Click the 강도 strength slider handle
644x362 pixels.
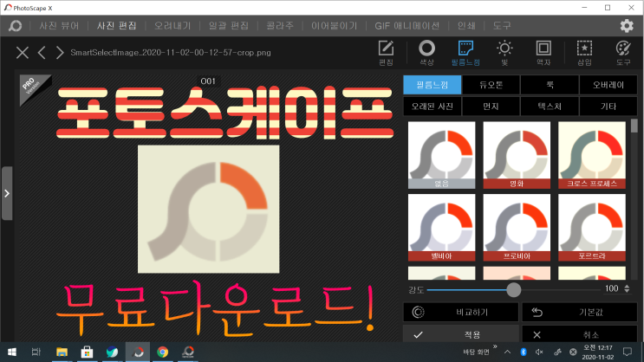(513, 290)
